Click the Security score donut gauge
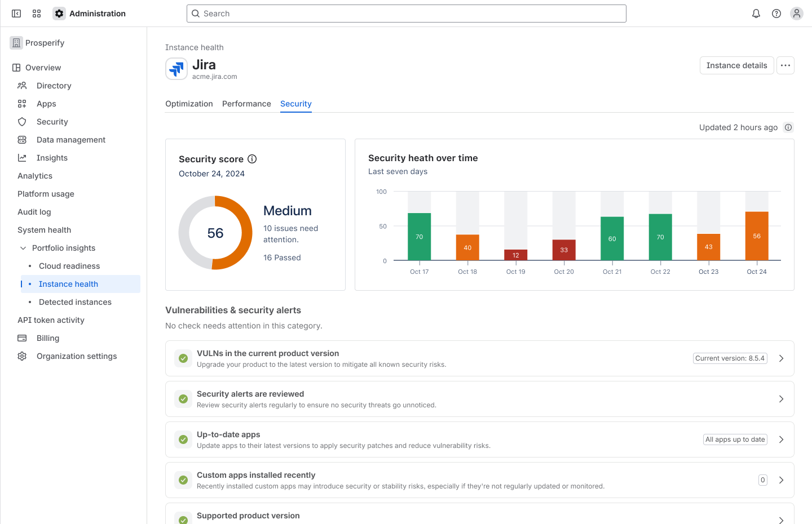Viewport: 812px width, 524px height. point(215,232)
